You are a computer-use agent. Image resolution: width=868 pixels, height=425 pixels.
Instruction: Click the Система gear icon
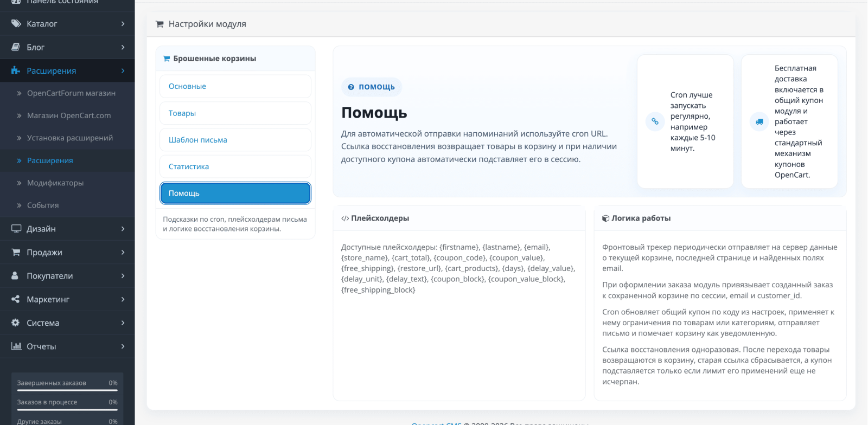16,323
